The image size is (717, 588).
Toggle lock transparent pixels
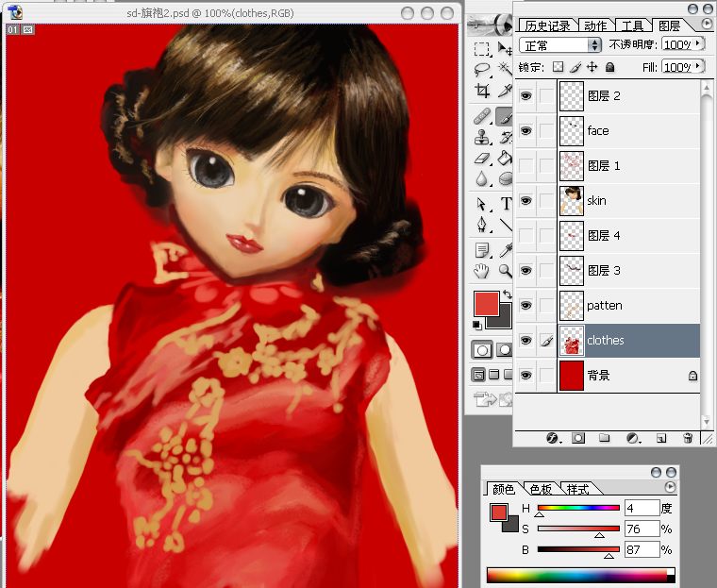coord(558,67)
